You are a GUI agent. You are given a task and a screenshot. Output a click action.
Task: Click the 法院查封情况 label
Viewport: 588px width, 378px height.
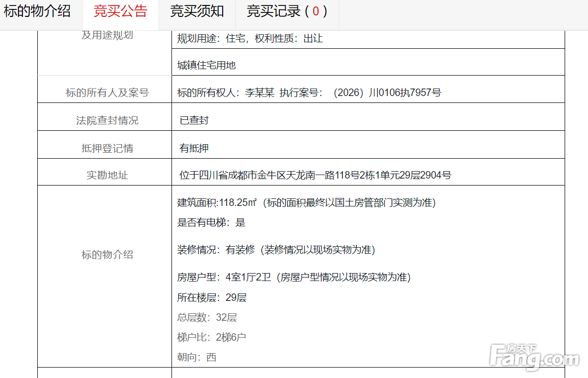tap(107, 120)
